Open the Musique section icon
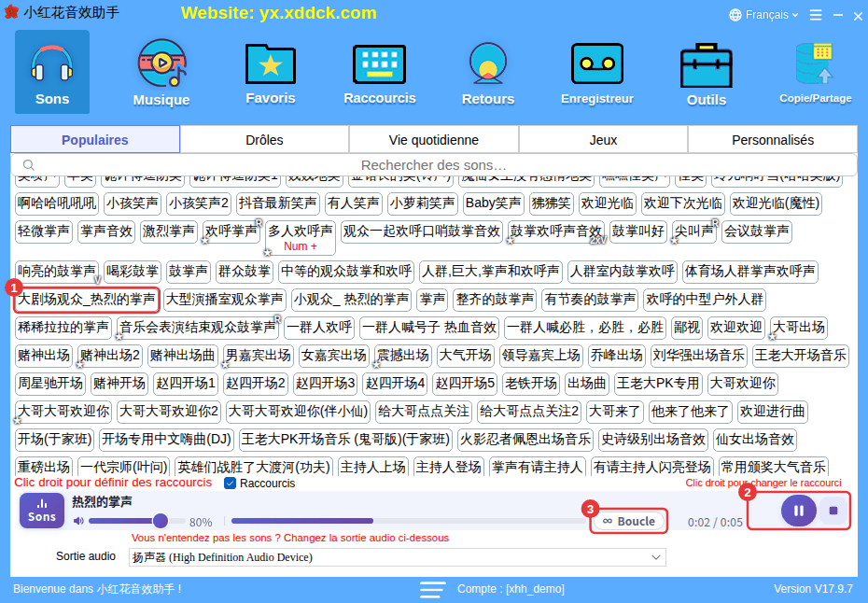The width and height of the screenshot is (868, 603). pyautogui.click(x=161, y=72)
